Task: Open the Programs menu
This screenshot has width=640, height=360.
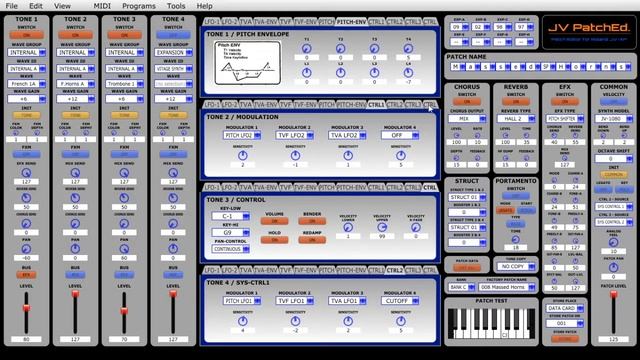Action: [x=139, y=6]
